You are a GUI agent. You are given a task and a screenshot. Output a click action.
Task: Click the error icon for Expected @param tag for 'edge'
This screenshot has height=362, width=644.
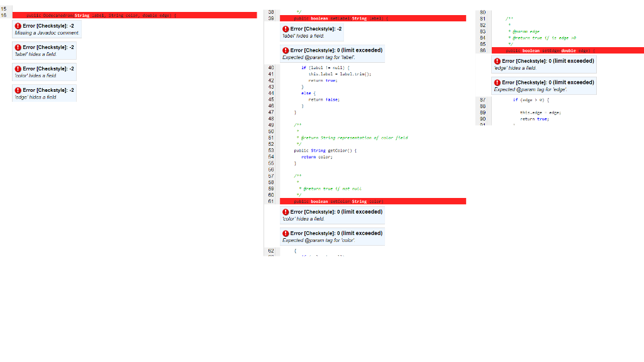pos(497,82)
